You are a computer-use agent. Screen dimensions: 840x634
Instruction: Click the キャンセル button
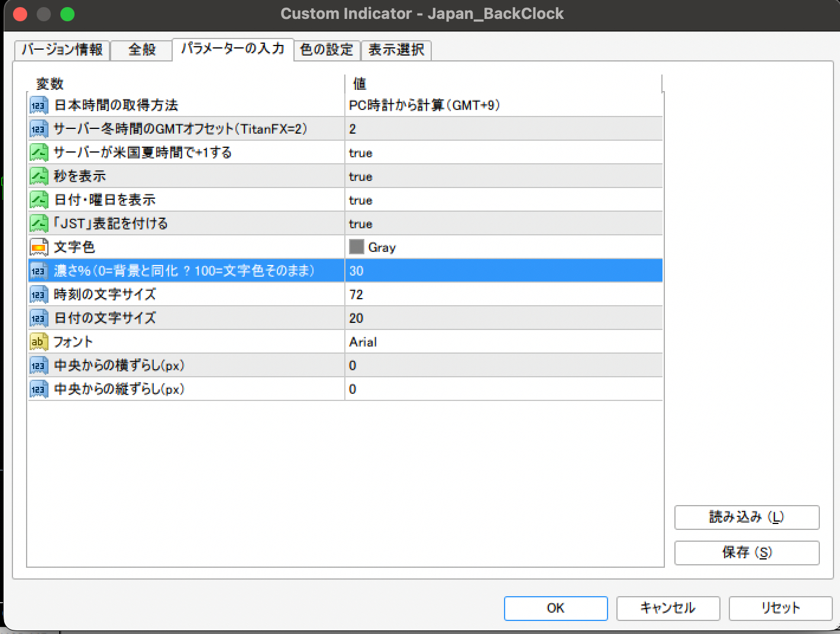(668, 608)
